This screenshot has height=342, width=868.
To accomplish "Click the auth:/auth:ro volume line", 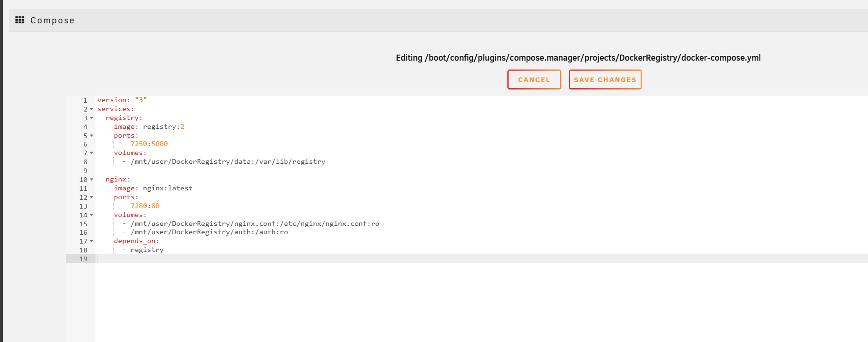I will pos(205,232).
